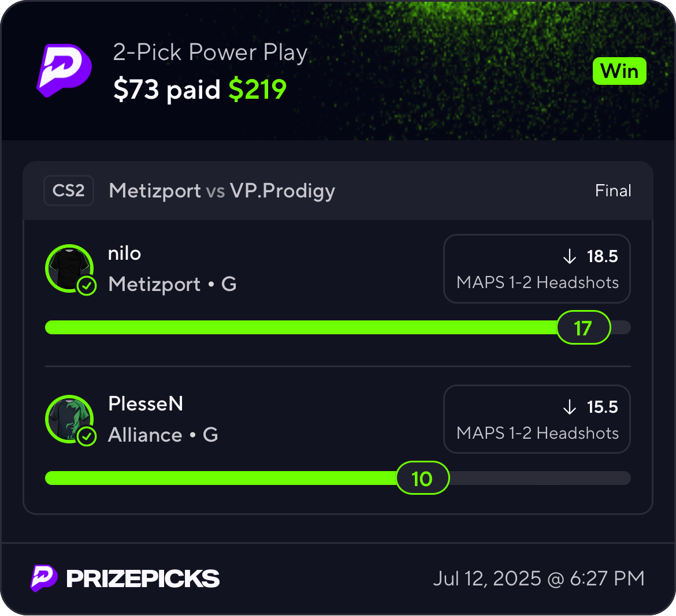This screenshot has height=616, width=676.
Task: Click the PlesseN player name
Action: point(146,404)
